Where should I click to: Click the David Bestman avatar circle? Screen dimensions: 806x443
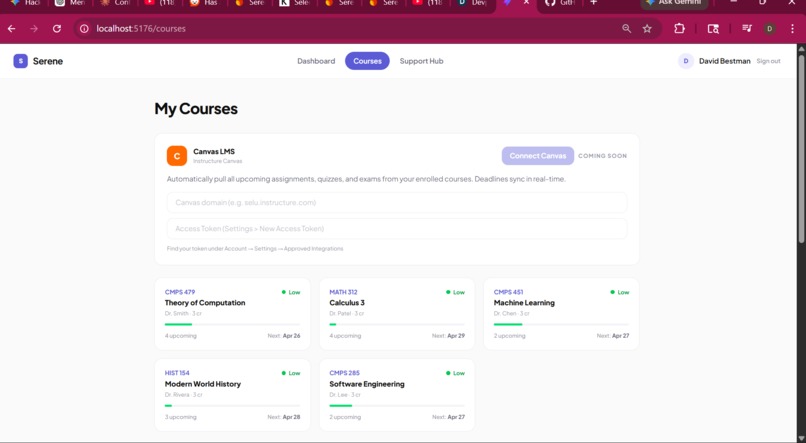tap(686, 61)
